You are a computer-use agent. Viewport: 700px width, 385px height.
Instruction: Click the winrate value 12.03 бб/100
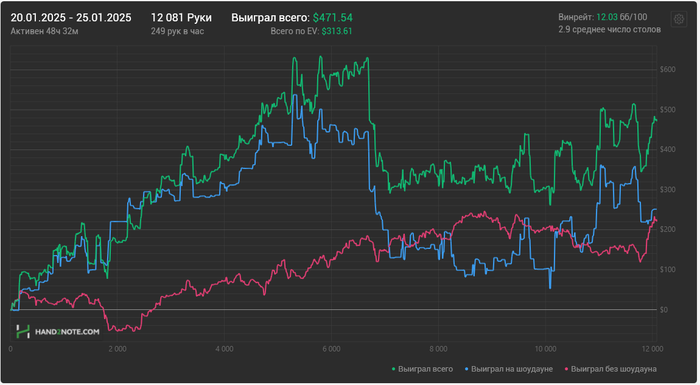pos(622,17)
